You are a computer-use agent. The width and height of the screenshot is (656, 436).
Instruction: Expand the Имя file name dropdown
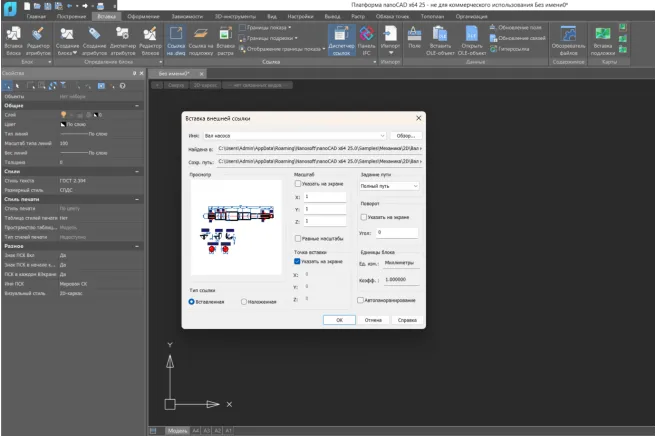coord(382,134)
